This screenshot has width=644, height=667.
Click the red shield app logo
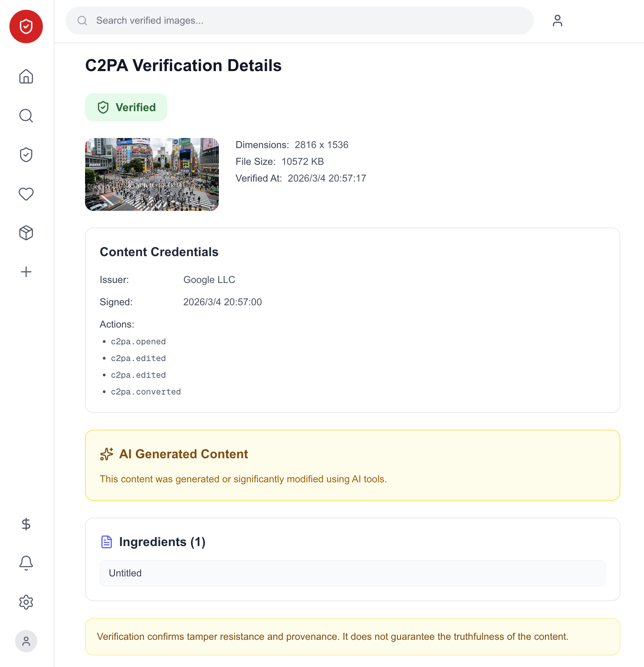26,26
